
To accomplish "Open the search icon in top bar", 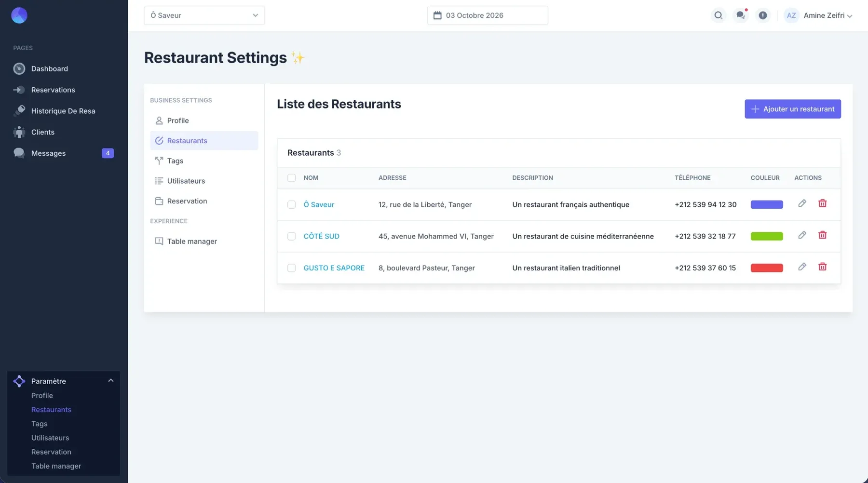I will coord(718,15).
